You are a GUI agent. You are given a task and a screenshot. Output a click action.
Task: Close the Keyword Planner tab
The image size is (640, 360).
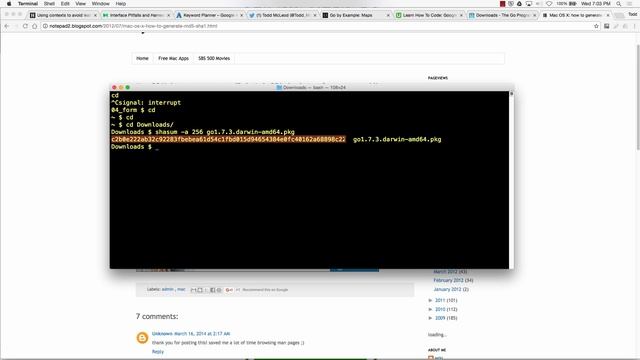pos(242,15)
